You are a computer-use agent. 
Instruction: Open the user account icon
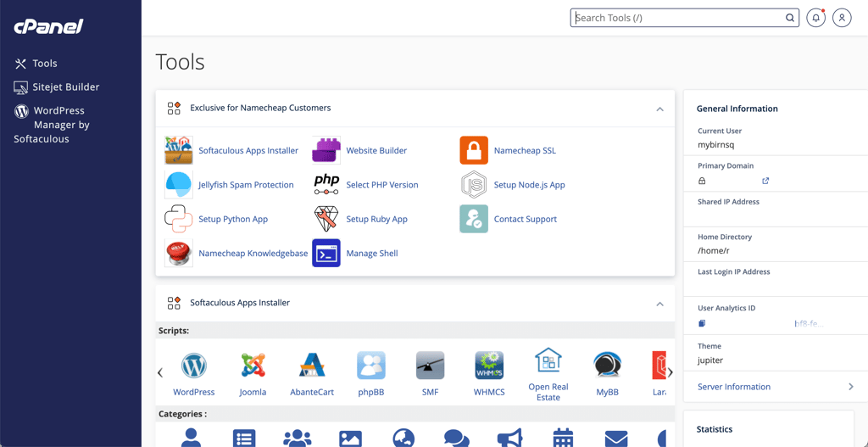[842, 18]
